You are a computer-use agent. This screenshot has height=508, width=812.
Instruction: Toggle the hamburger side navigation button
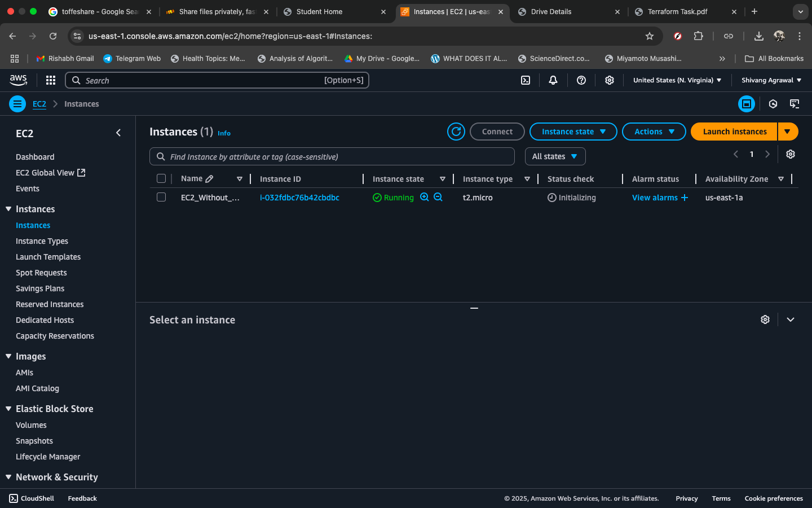coord(17,104)
